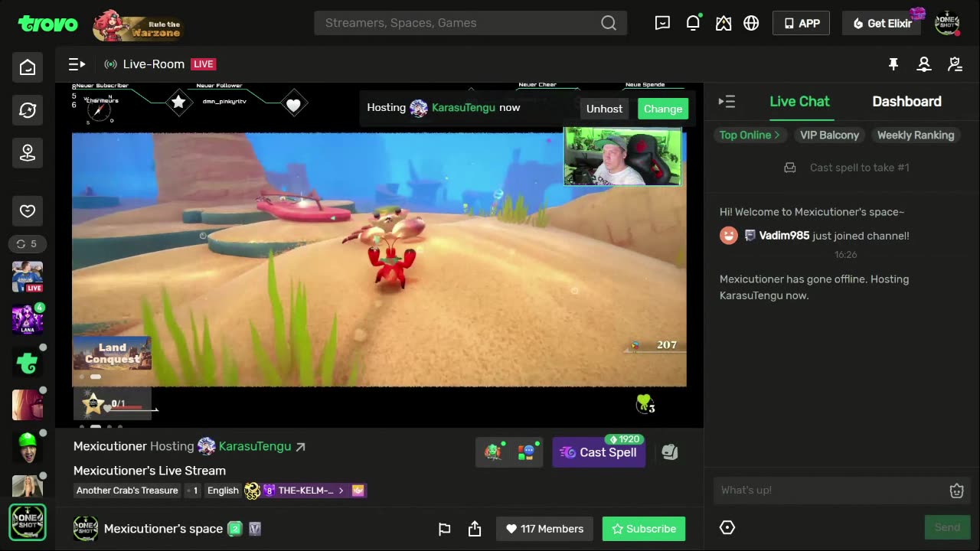The image size is (980, 551).
Task: Open the green Trovo plus channel icon
Action: tap(28, 362)
